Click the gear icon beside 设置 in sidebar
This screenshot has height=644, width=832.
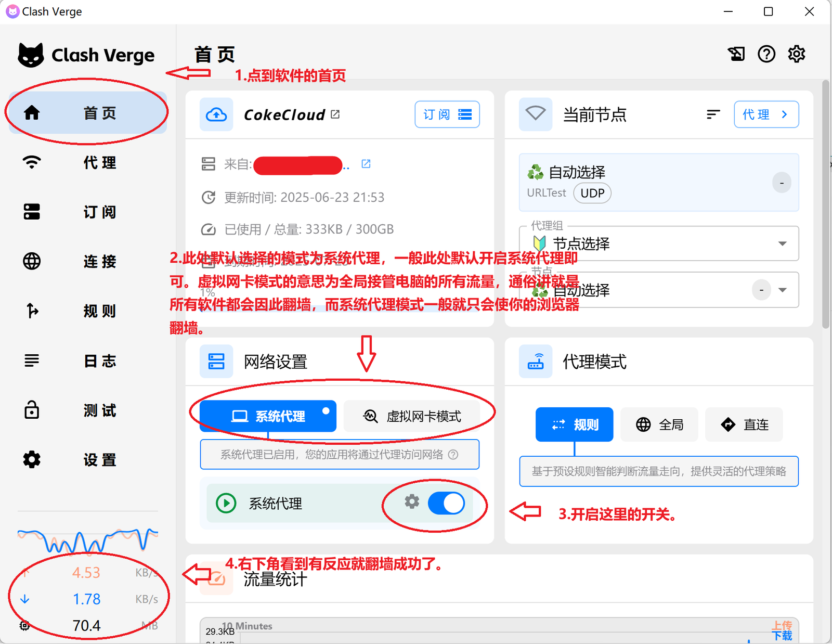coord(32,459)
